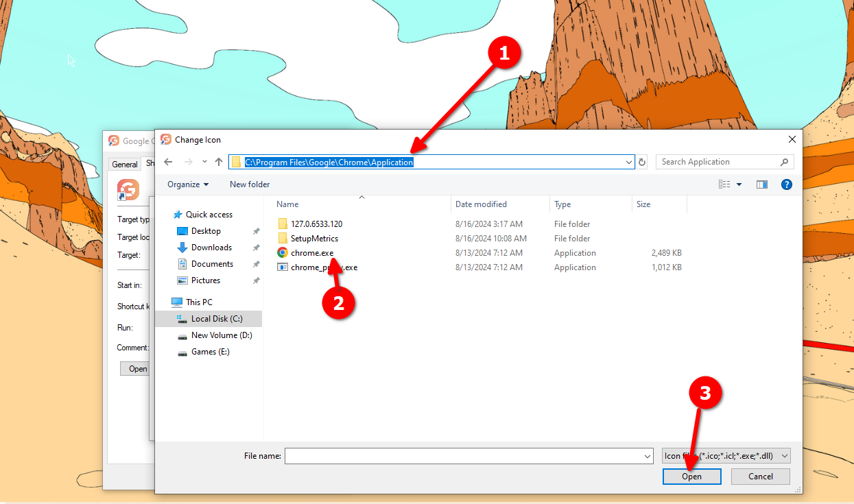Click the Open button
The image size is (854, 504).
pos(691,477)
